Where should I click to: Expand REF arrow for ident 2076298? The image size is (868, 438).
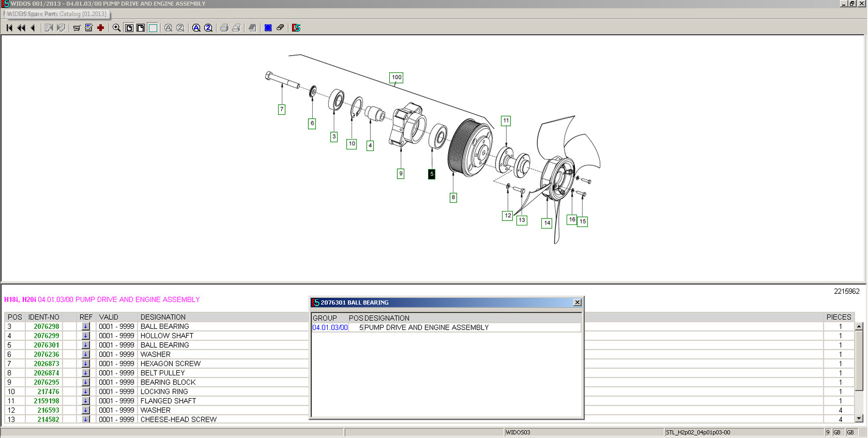click(x=85, y=327)
